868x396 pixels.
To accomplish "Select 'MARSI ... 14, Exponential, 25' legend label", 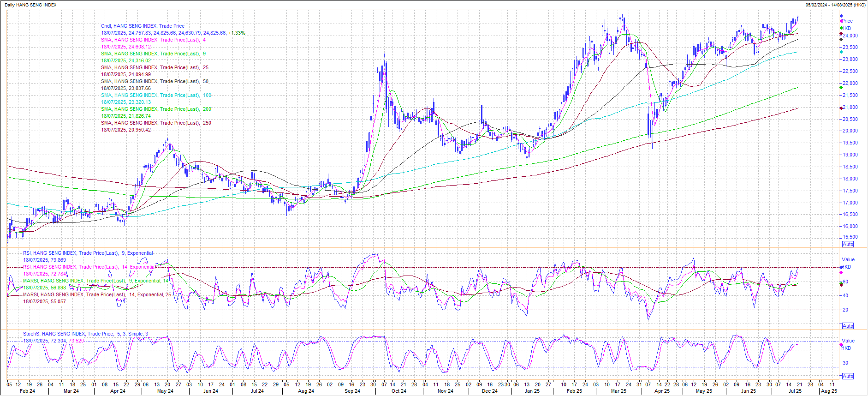I will [x=97, y=294].
